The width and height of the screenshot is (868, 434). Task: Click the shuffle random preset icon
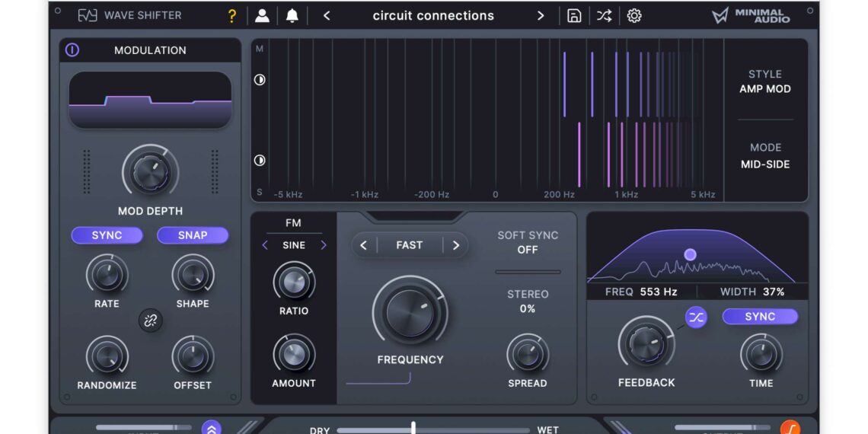(604, 16)
